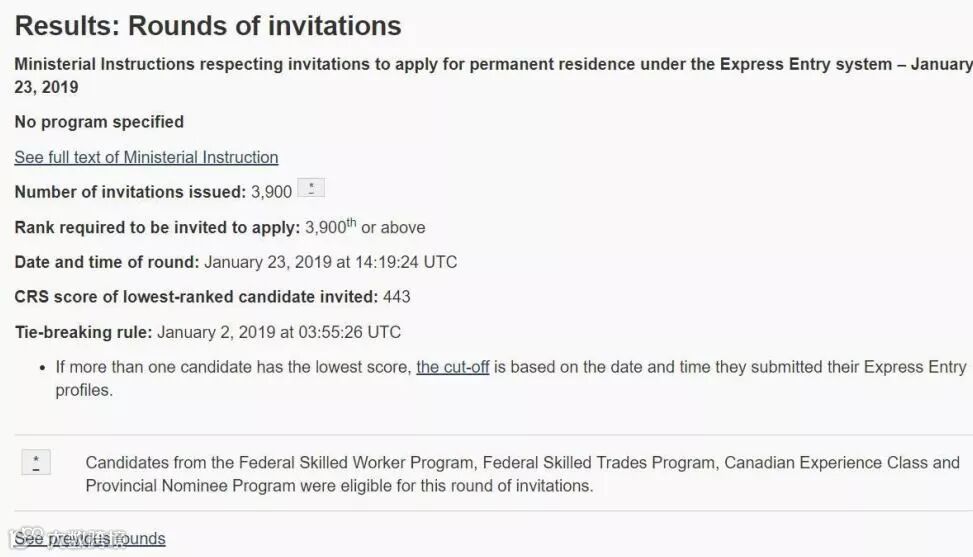
Task: Click the Federal Skilled Worker Program footnote text
Action: [x=522, y=474]
